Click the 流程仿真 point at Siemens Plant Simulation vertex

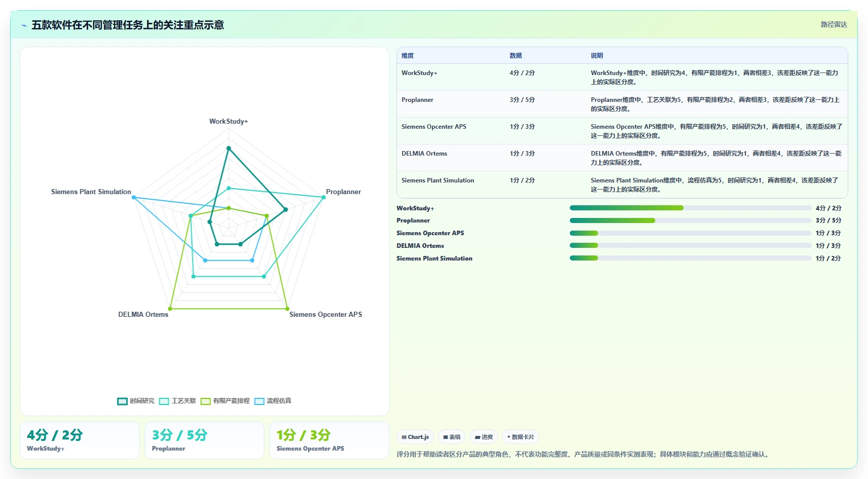click(134, 197)
